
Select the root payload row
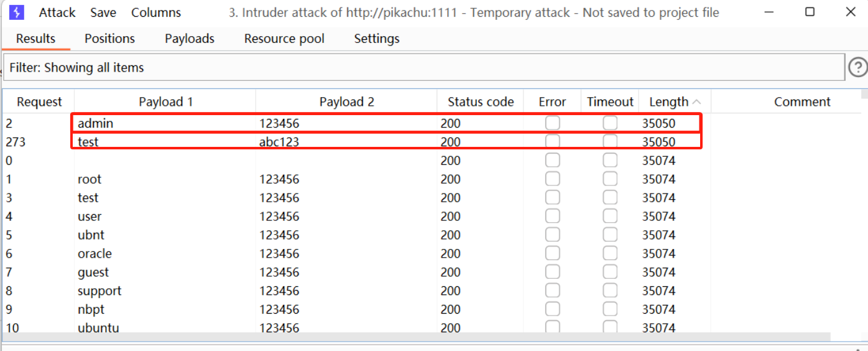pyautogui.click(x=432, y=179)
